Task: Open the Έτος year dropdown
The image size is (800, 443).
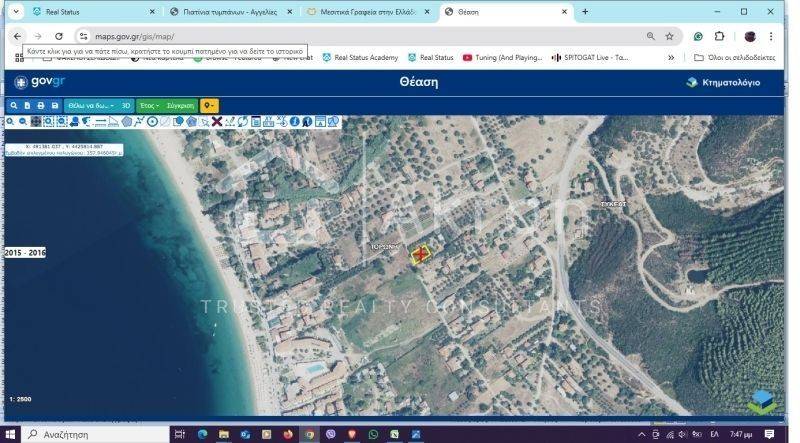Action: [150, 105]
